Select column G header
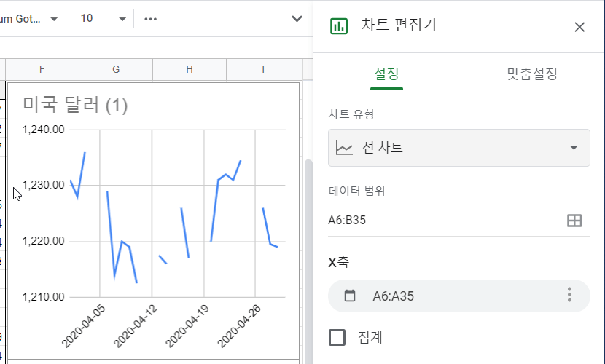The height and width of the screenshot is (364, 605). coord(116,69)
